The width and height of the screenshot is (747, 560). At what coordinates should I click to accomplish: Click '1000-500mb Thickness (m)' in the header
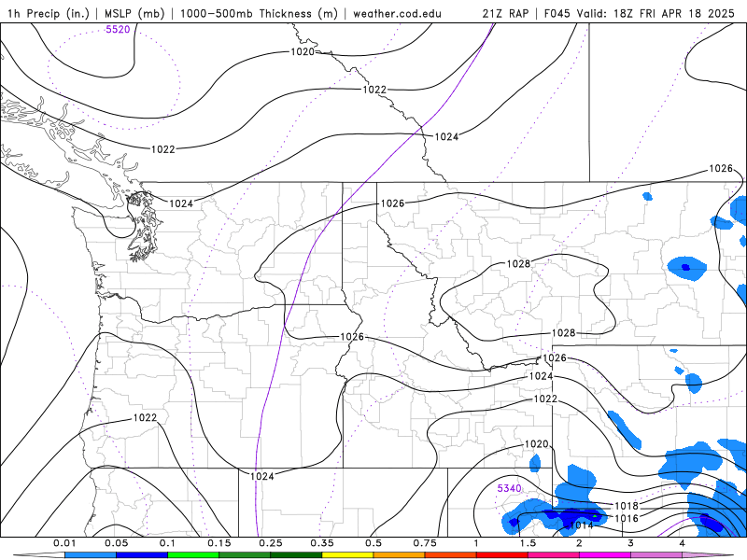(259, 13)
